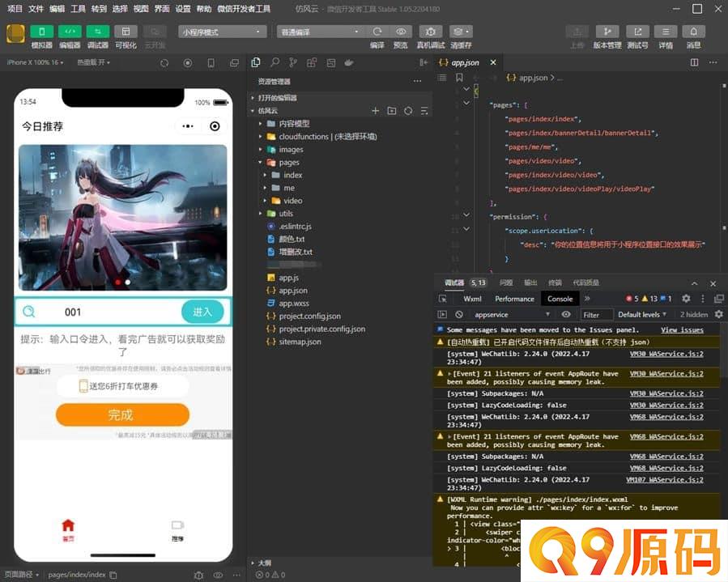Toggle the 编辑器 editor panel
Viewport: 728px width, 582px height.
(70, 32)
